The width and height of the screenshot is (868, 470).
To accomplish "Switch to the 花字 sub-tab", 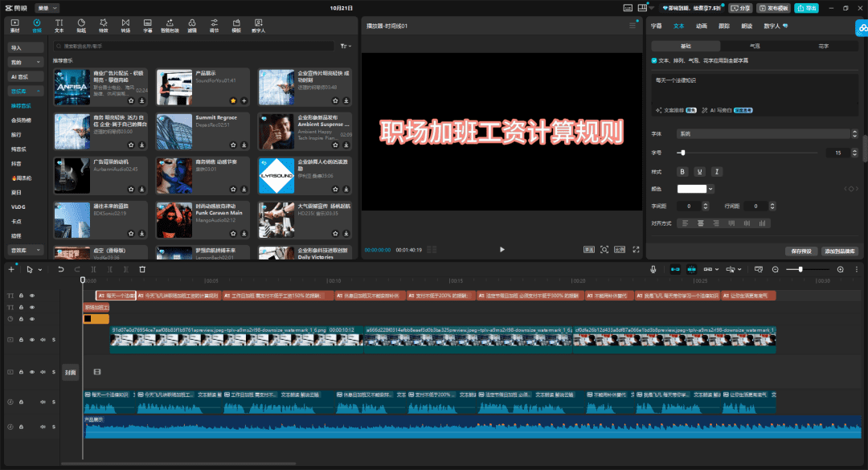I will point(823,46).
